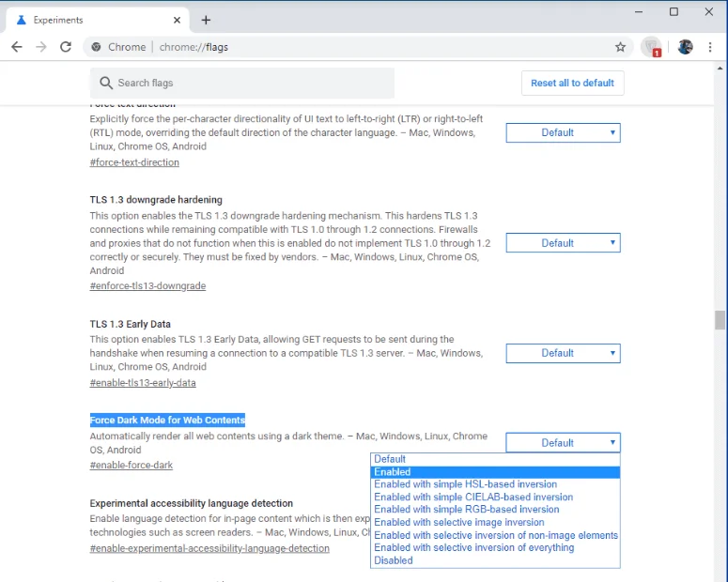Click the TLS 1.3 Early Data heading
The image size is (728, 582).
[130, 324]
